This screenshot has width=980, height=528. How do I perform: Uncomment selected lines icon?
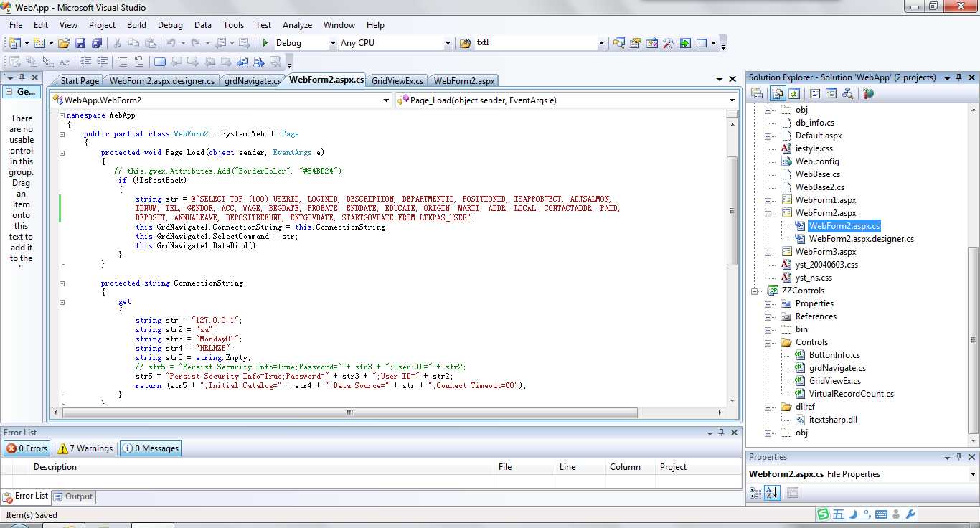coord(139,62)
